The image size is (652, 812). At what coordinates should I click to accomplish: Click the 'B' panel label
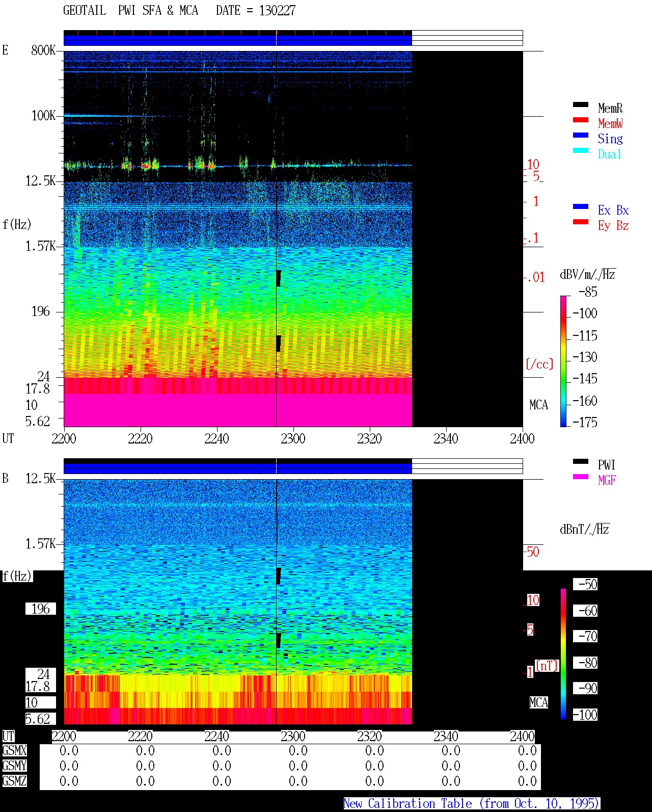(x=5, y=479)
